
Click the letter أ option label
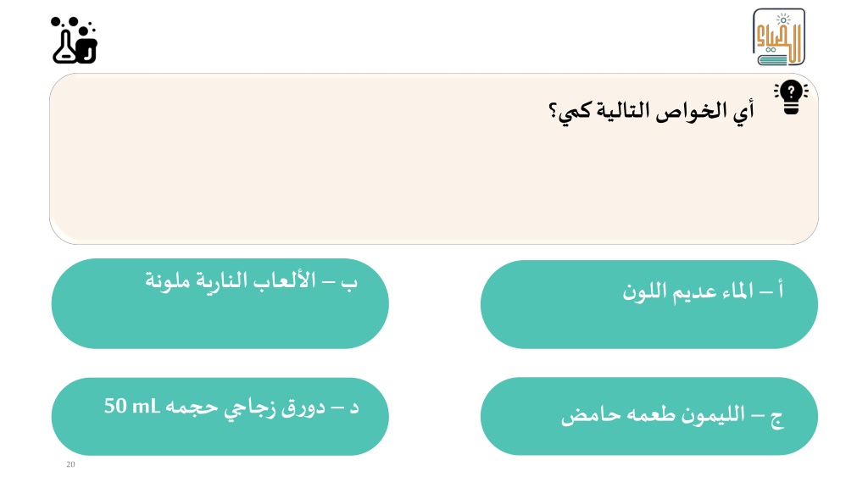pyautogui.click(x=780, y=290)
